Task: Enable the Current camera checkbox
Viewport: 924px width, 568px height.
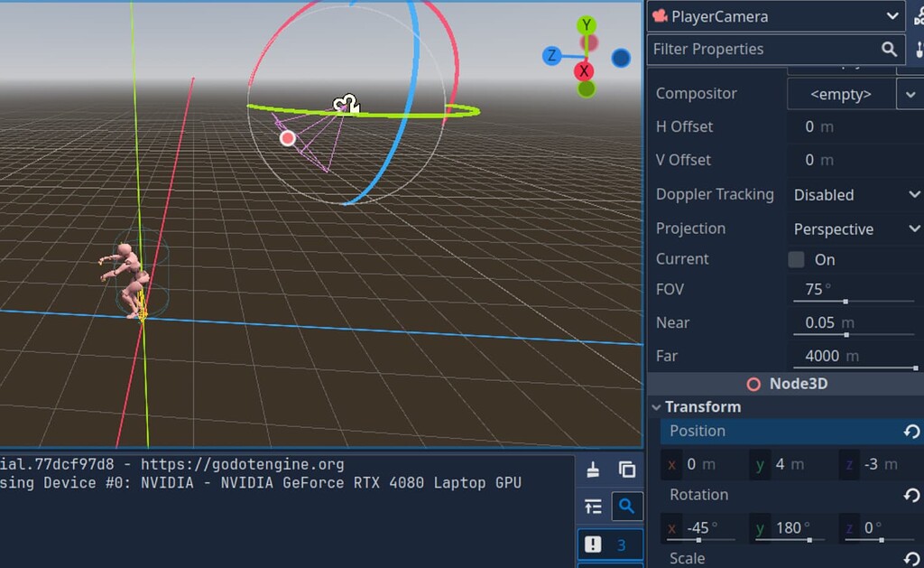Action: click(799, 259)
